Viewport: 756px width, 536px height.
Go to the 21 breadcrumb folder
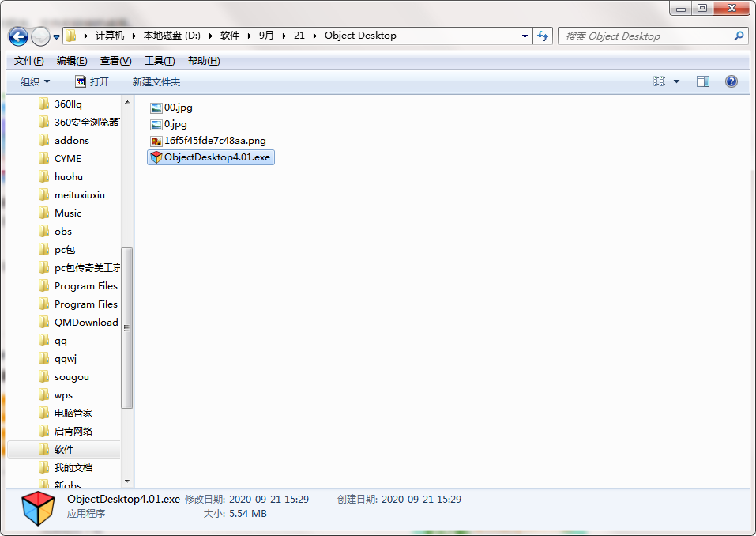click(299, 36)
